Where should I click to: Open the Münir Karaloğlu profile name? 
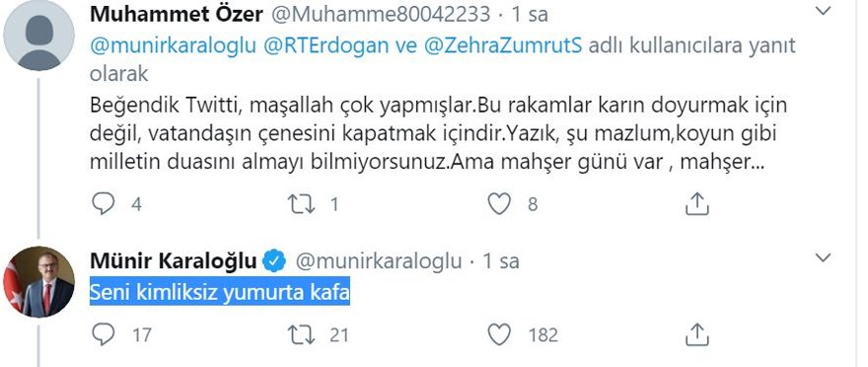tap(174, 261)
